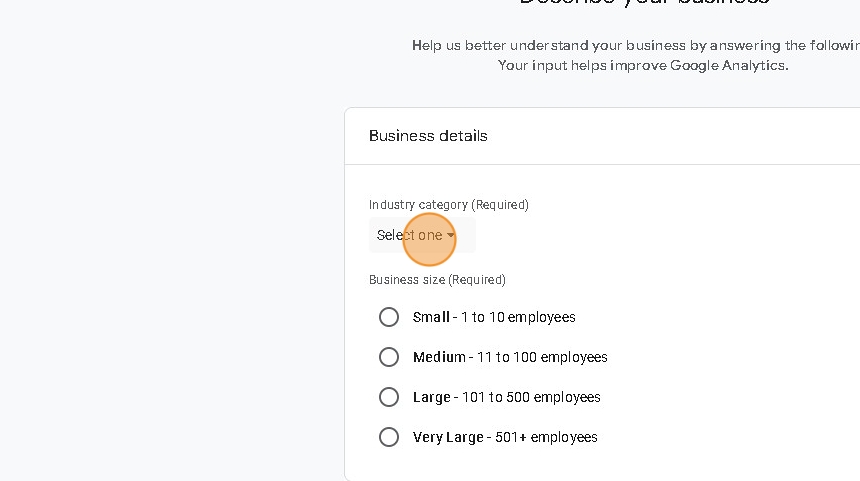Click the '1 to 10 employees' text
Image resolution: width=860 pixels, height=481 pixels.
(518, 317)
